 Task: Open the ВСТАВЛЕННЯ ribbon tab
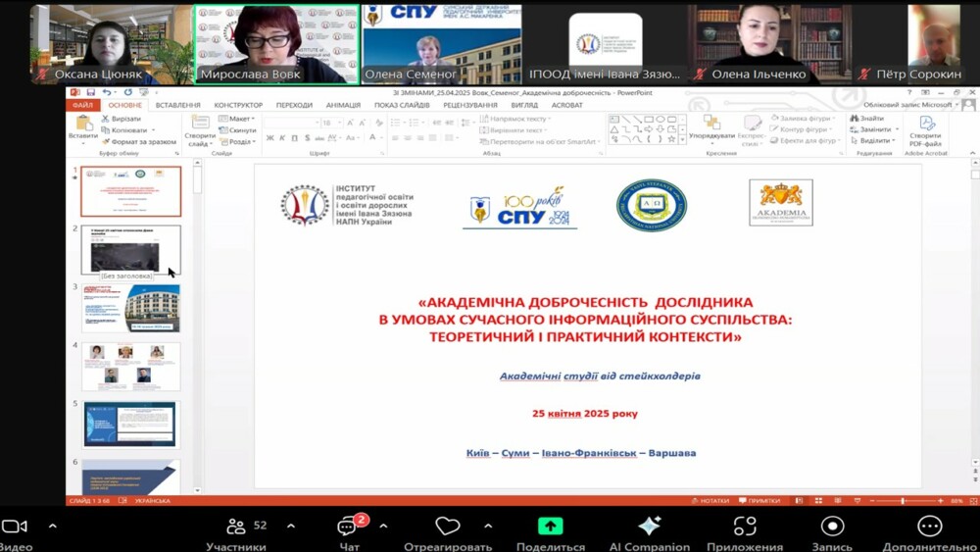[x=177, y=105]
